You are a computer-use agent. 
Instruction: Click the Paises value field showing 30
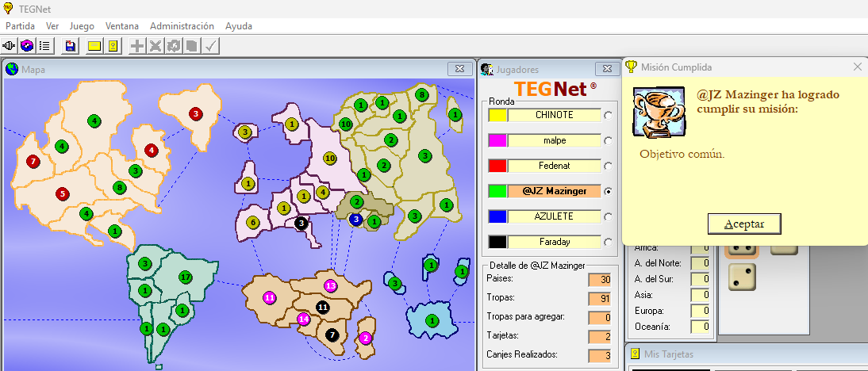tap(600, 280)
